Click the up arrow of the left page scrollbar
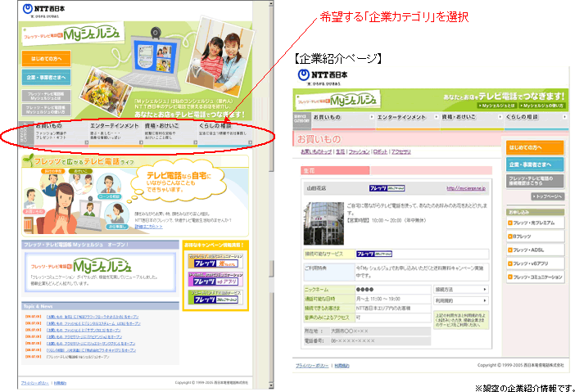 pyautogui.click(x=271, y=4)
